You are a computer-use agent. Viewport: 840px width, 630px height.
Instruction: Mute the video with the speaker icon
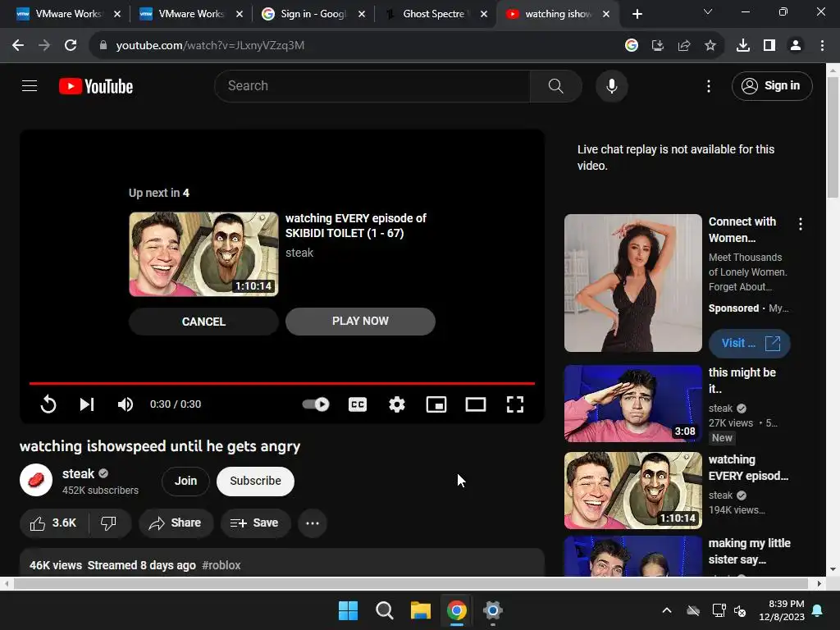126,404
